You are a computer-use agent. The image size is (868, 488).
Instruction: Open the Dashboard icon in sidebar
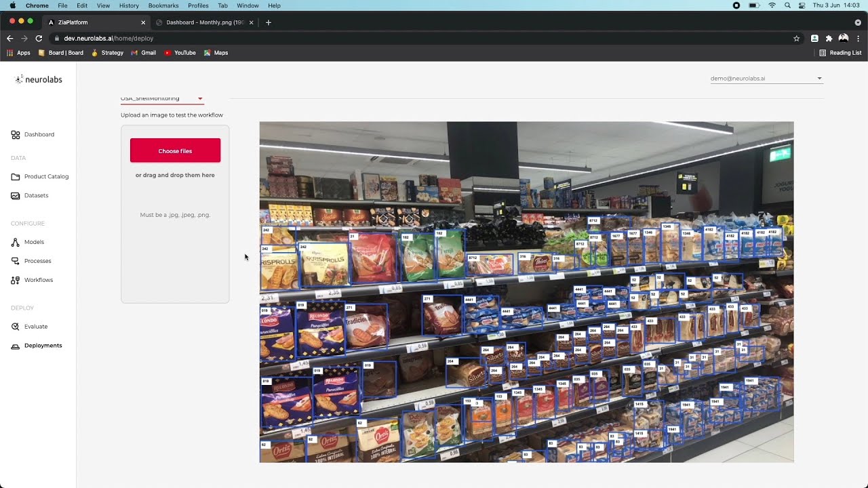tap(16, 135)
